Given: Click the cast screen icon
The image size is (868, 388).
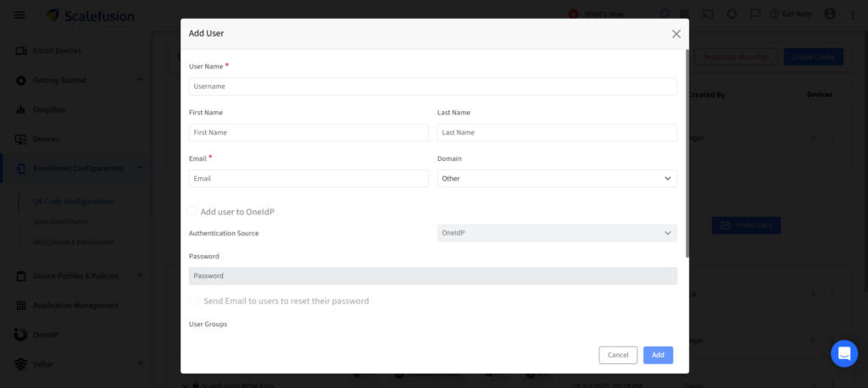Looking at the screenshot, I should click(x=708, y=14).
